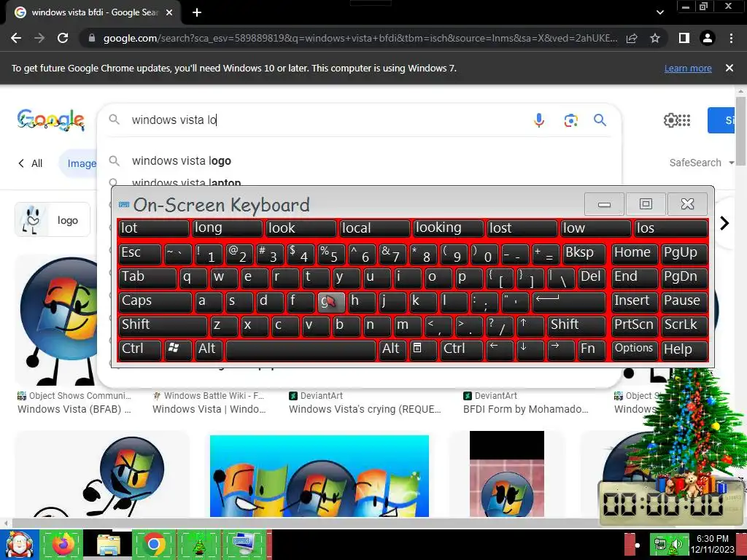Bookmark this page with the star icon
The image size is (747, 560).
pos(655,38)
